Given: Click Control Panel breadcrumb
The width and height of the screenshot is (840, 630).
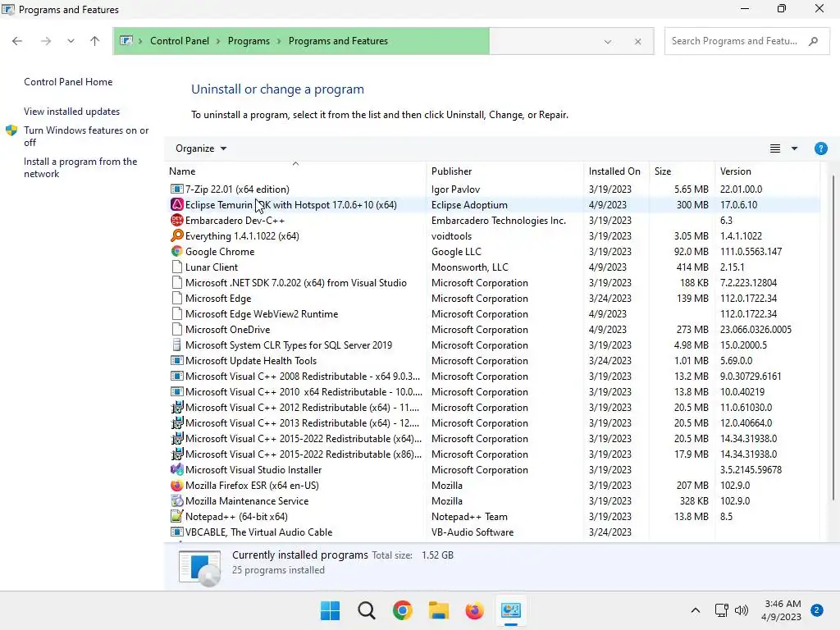Looking at the screenshot, I should [180, 41].
